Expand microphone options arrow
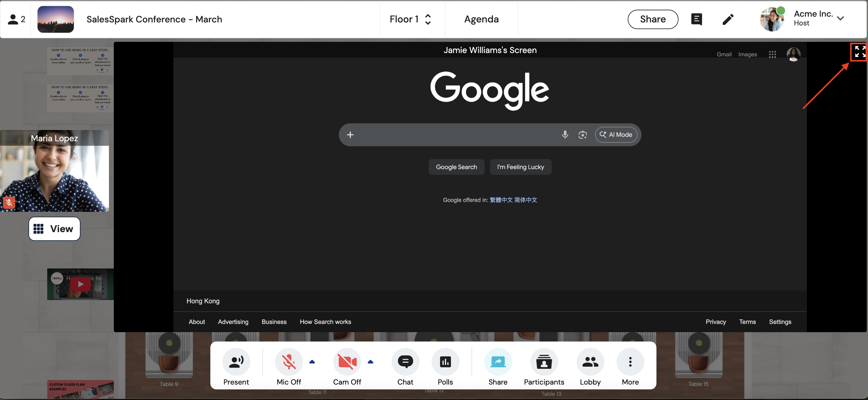Screen dimensions: 868x400 [x=312, y=362]
